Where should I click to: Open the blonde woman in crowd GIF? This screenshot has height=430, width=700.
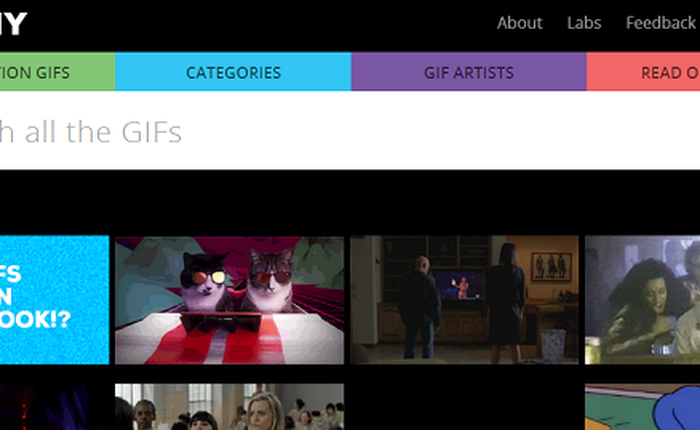coord(229,407)
